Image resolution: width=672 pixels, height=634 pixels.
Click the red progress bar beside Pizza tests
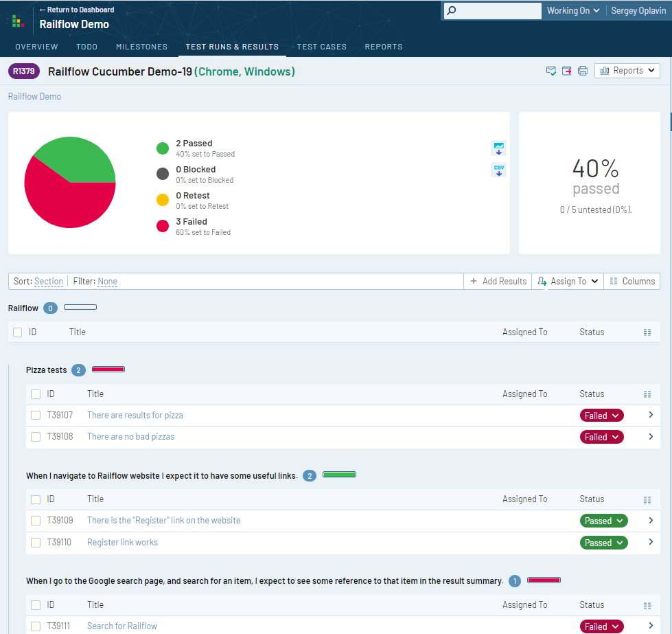click(x=108, y=370)
